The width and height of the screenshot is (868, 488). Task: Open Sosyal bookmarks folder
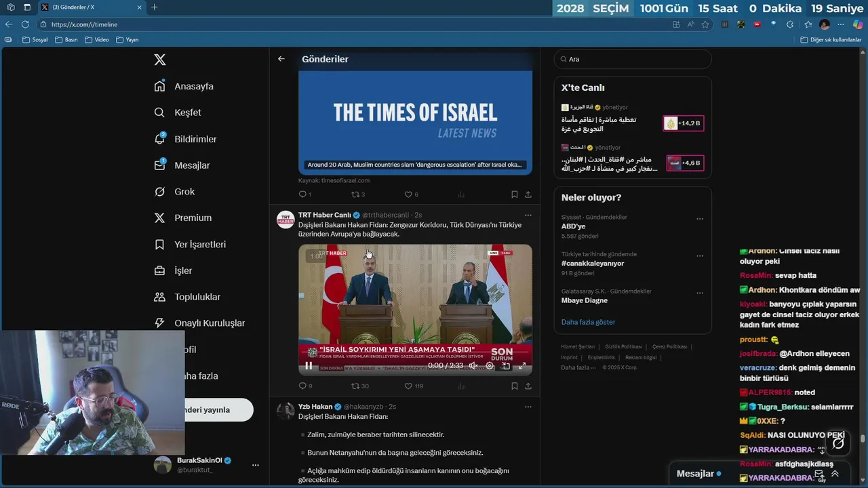[35, 40]
